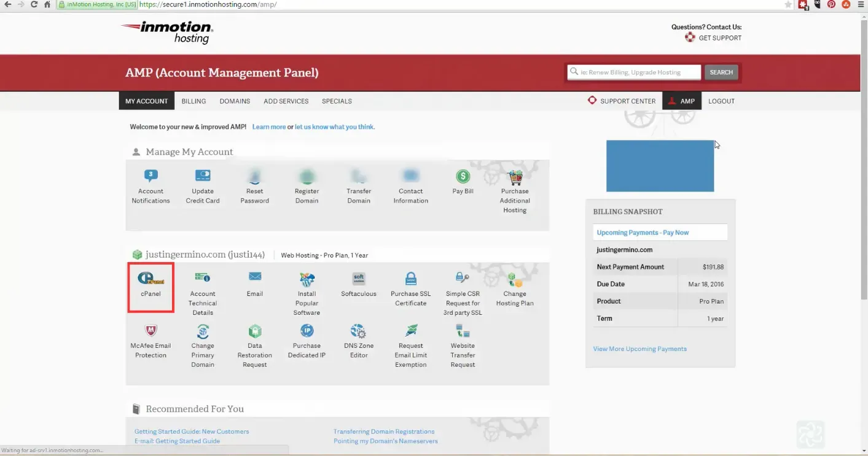The width and height of the screenshot is (868, 456).
Task: Open Pointing my Domain's Nameservers link
Action: pyautogui.click(x=386, y=441)
